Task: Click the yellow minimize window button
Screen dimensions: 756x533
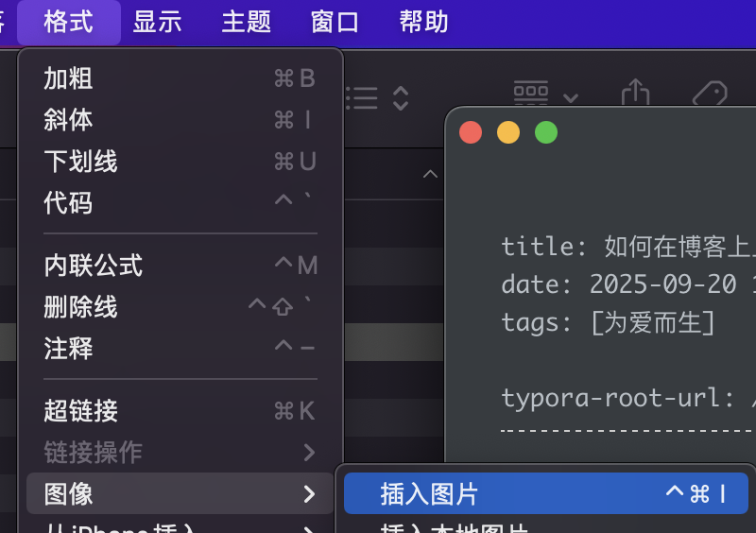Action: (x=508, y=132)
